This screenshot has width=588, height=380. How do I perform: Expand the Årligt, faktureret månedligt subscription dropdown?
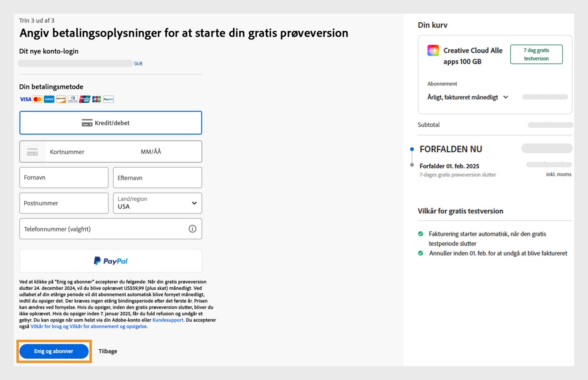(468, 97)
